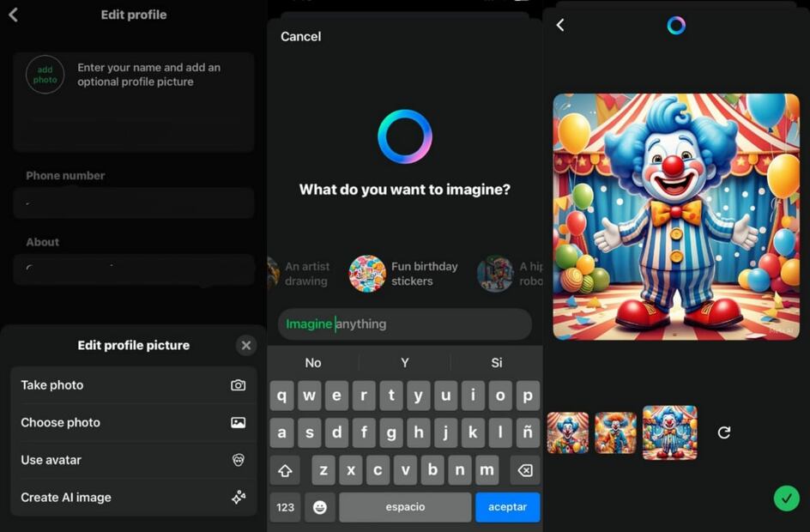Select Take photo option
Screen dimensions: 810x532
133,385
